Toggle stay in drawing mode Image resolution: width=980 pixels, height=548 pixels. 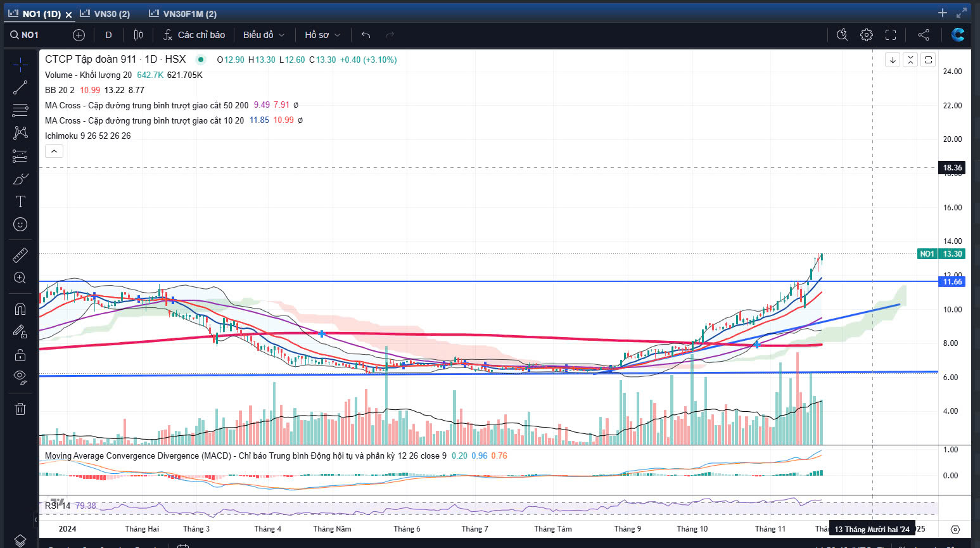[20, 331]
